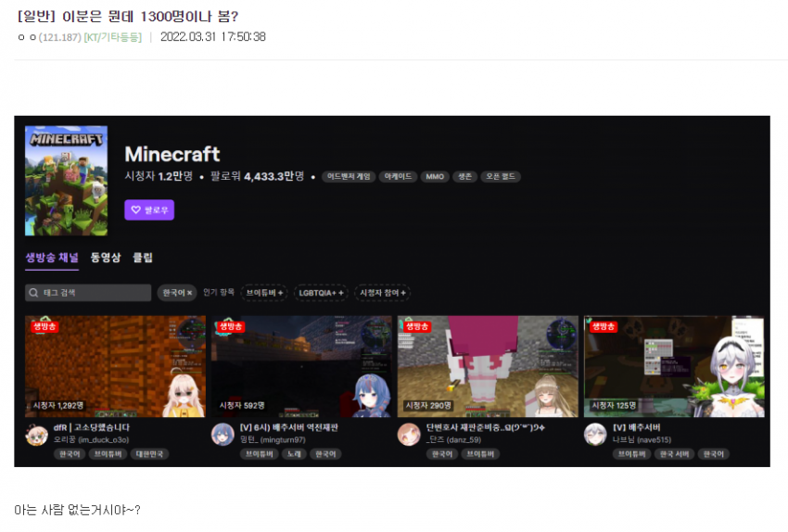Click 한국어 tag under _단즈 stream
This screenshot has width=788, height=532.
[442, 454]
